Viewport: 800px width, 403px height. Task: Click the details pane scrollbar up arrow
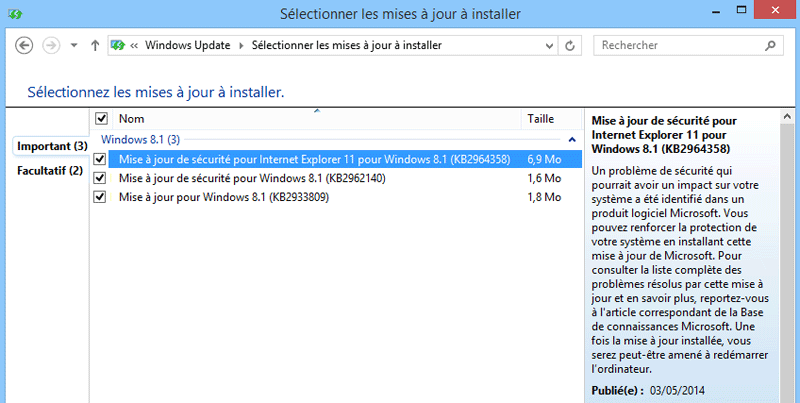pos(789,117)
